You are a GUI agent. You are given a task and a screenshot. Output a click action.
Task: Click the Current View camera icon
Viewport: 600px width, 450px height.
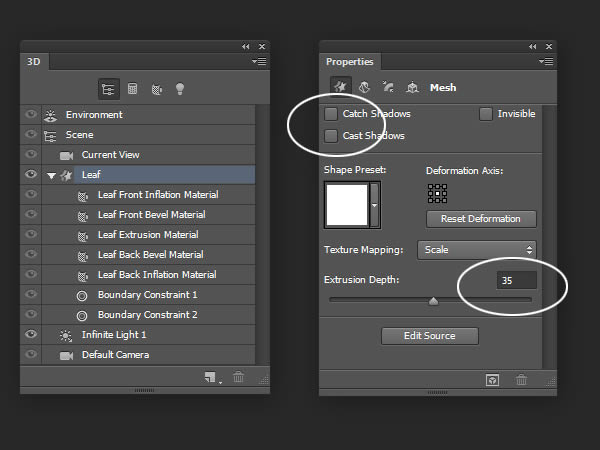[x=66, y=156]
